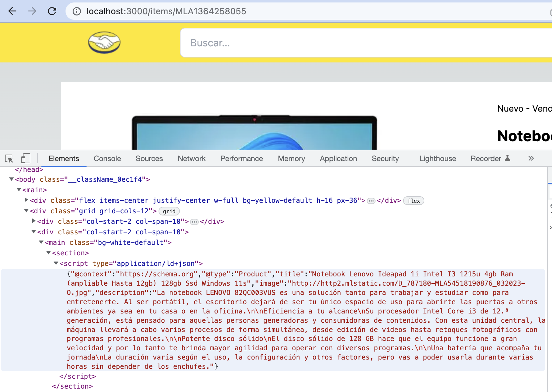Toggle the flex layout badge
This screenshot has height=392, width=552.
[x=414, y=201]
